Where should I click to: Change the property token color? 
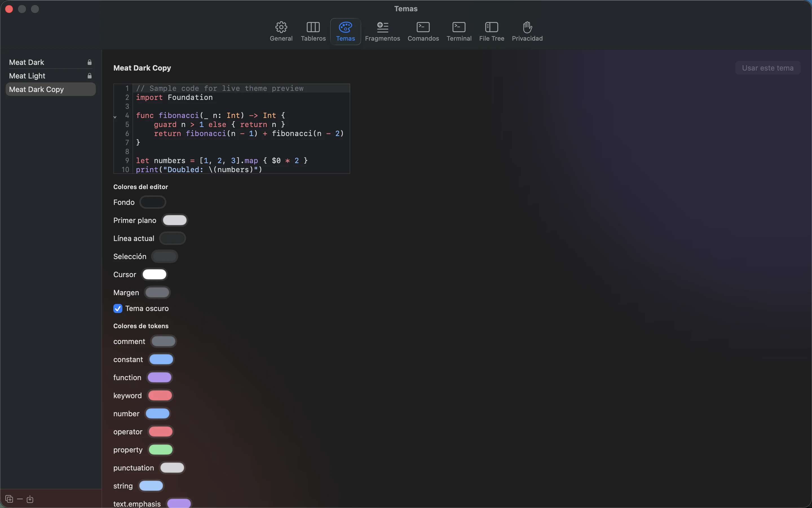point(161,450)
